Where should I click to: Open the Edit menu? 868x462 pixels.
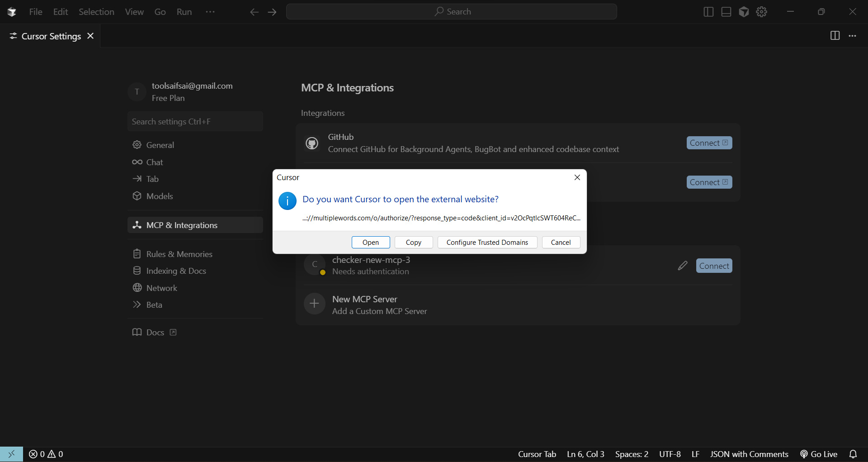pyautogui.click(x=61, y=12)
